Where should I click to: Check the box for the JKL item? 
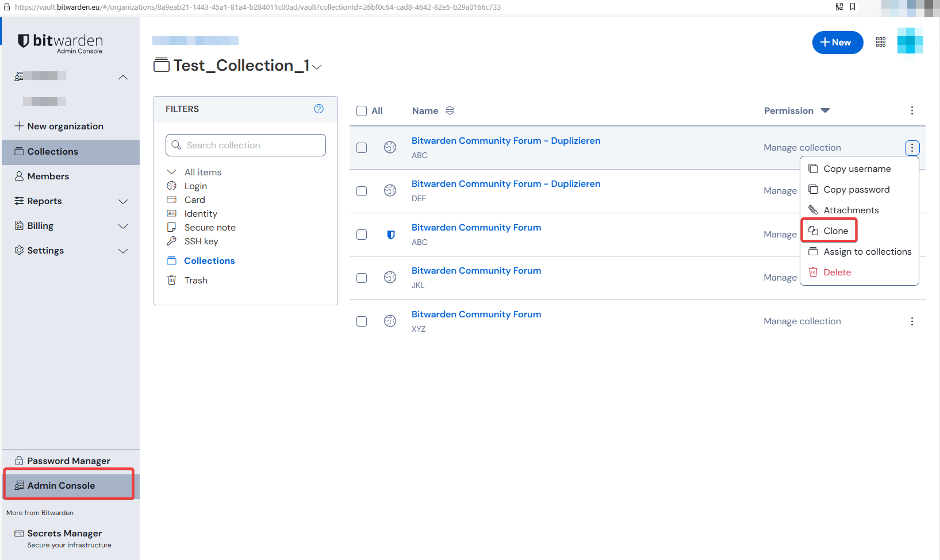(x=362, y=278)
